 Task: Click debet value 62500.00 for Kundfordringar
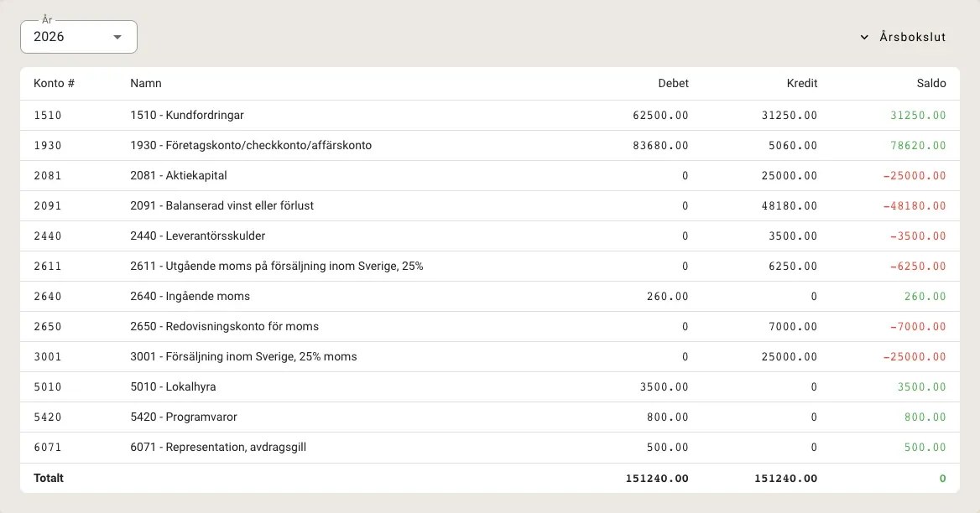coord(660,116)
